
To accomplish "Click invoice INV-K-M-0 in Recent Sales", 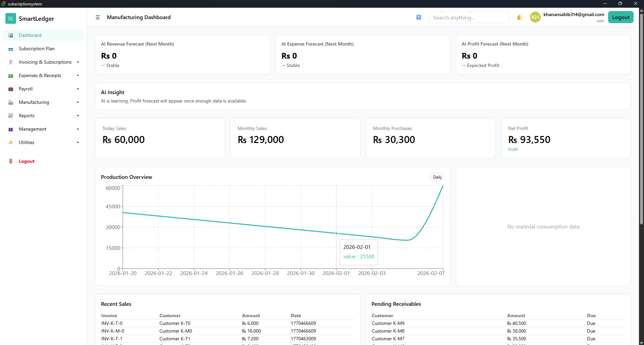I will pos(113,331).
